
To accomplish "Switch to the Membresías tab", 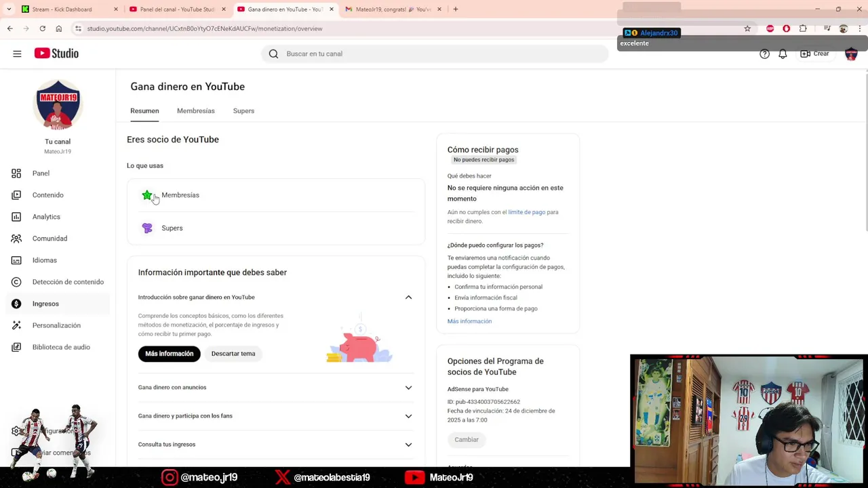I will pyautogui.click(x=196, y=111).
